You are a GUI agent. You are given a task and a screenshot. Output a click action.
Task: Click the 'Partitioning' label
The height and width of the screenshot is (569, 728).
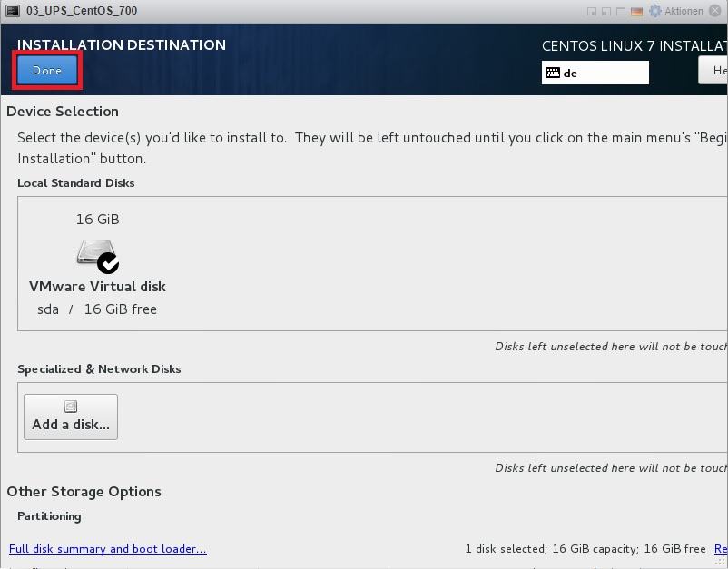tap(49, 516)
